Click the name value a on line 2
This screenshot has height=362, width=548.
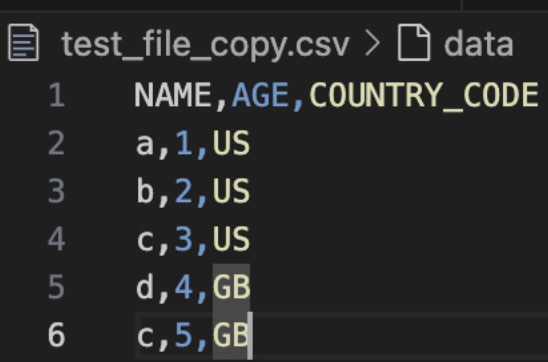point(145,145)
